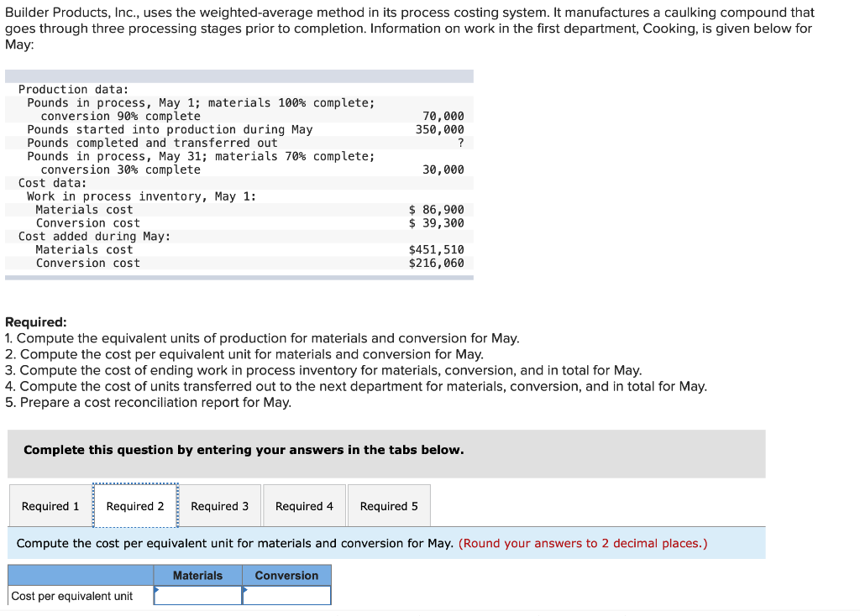Click the 'Cost per equivalent unit' row label
The width and height of the screenshot is (860, 616).
coord(72,596)
